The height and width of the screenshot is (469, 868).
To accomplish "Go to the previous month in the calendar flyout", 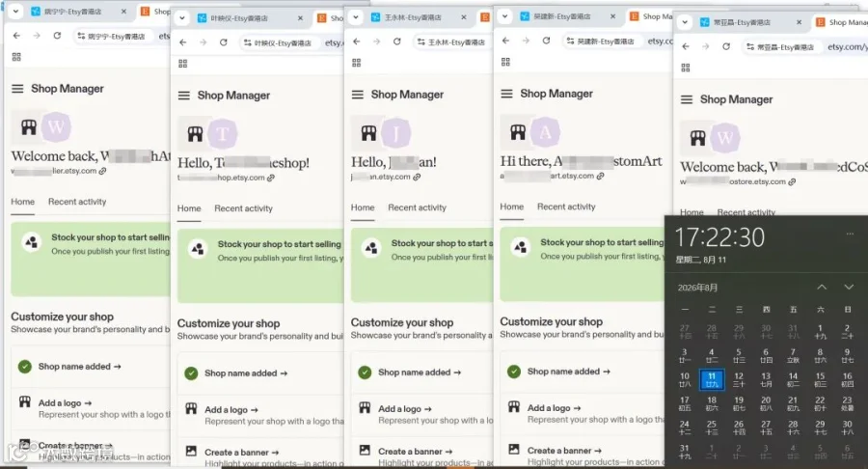I will (822, 287).
